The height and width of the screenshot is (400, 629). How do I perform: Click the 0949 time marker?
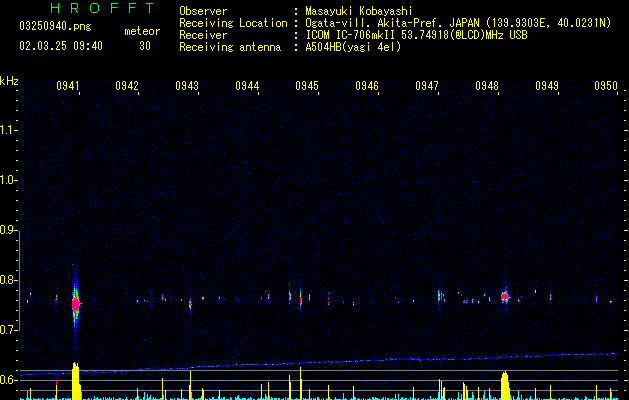547,86
